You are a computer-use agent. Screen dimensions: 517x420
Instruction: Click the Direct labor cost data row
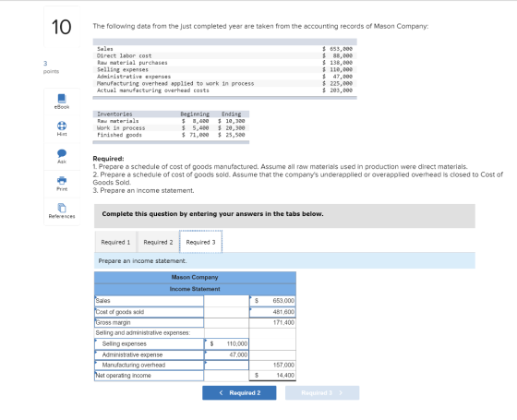[x=224, y=55]
